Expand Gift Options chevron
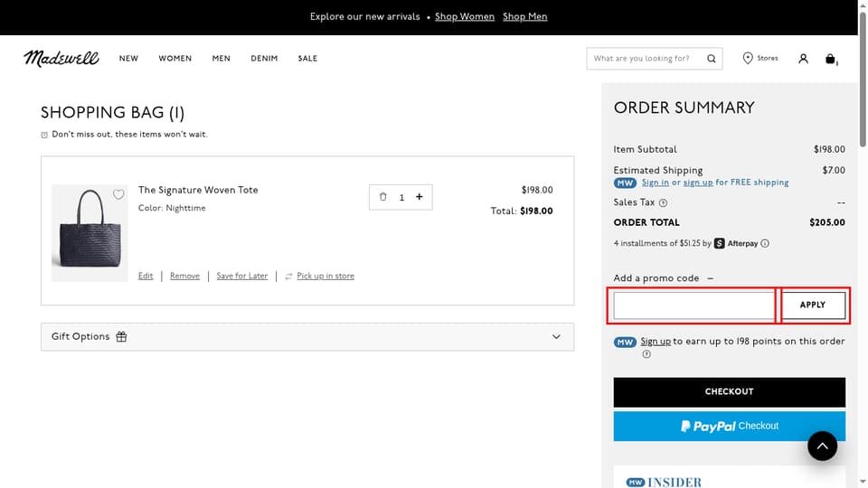 coord(556,336)
